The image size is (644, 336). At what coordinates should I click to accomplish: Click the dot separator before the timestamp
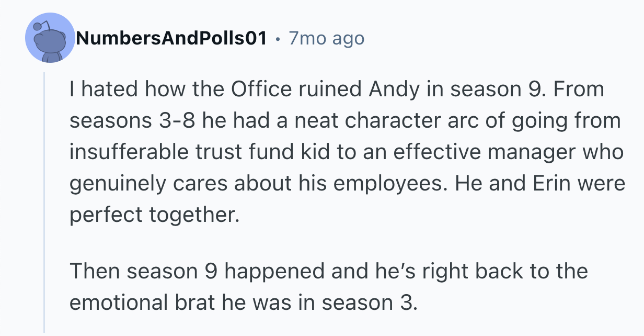(x=278, y=39)
